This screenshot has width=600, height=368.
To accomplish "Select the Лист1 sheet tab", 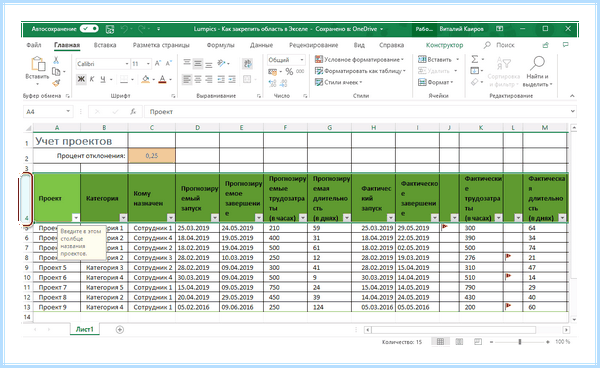I will (x=85, y=329).
